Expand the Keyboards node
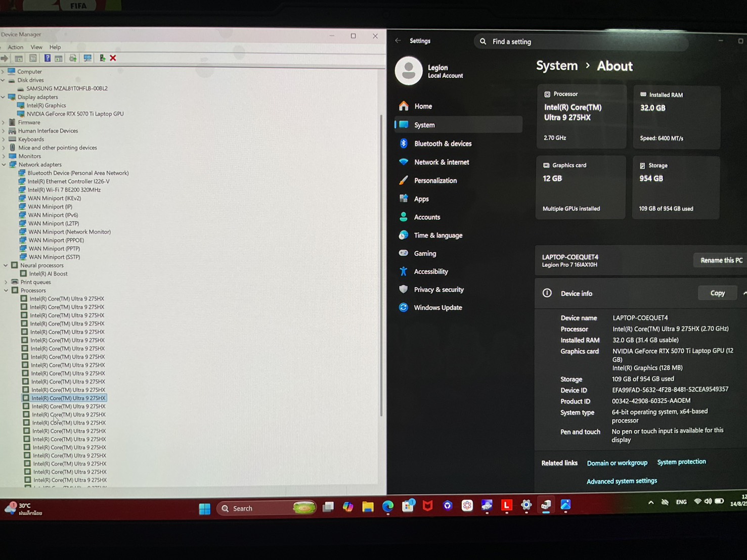The height and width of the screenshot is (560, 747). tap(3, 139)
